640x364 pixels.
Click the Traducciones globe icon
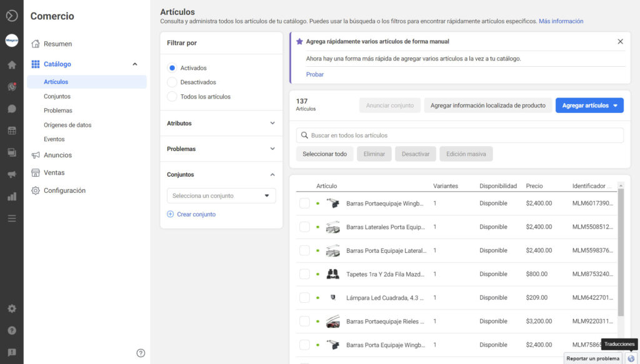click(631, 358)
